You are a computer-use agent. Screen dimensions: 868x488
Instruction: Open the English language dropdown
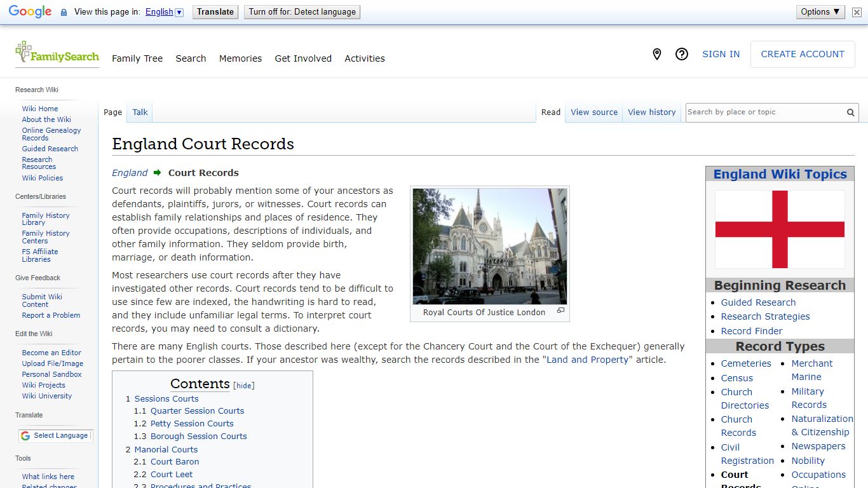(x=164, y=12)
